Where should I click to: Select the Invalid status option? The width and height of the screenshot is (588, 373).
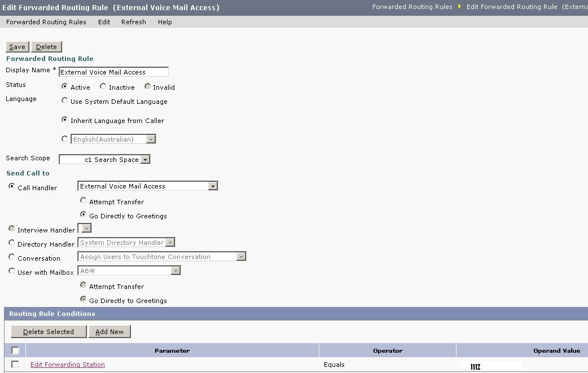tap(147, 86)
